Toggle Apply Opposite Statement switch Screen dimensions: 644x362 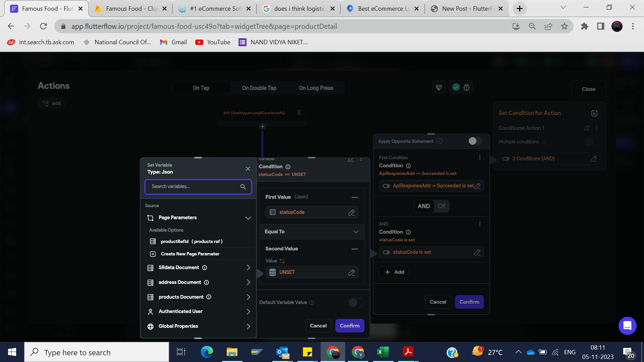click(x=475, y=141)
